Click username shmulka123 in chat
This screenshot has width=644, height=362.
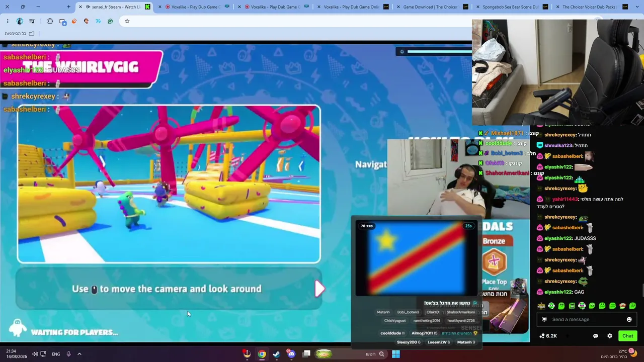[x=558, y=145]
